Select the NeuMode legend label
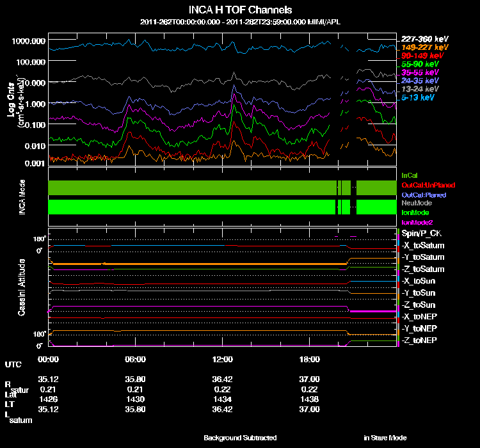480x448 pixels. (x=416, y=203)
